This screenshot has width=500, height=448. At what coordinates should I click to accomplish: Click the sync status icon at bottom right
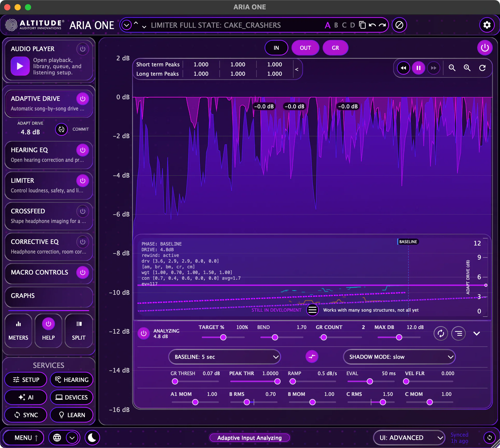pos(490,438)
